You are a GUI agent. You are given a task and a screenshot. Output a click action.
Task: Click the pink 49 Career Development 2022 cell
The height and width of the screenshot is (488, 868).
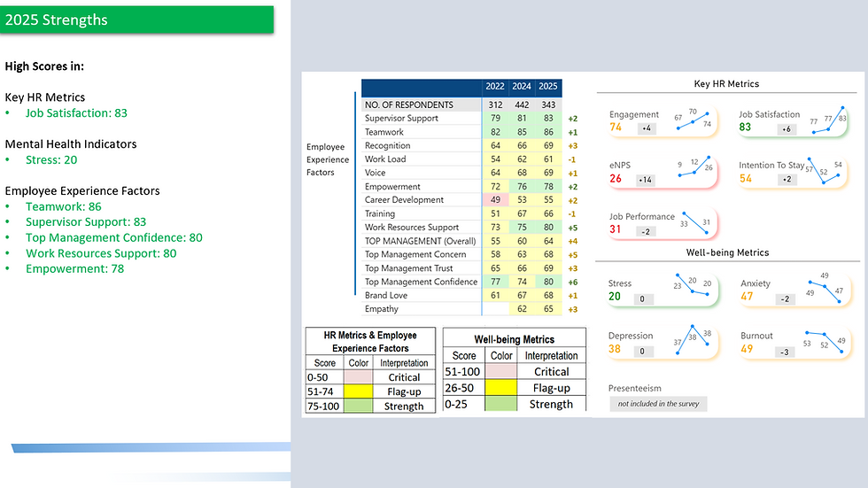(495, 200)
